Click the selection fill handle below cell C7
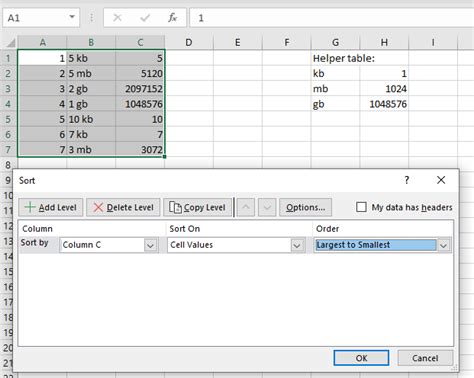The width and height of the screenshot is (474, 378). tap(165, 157)
